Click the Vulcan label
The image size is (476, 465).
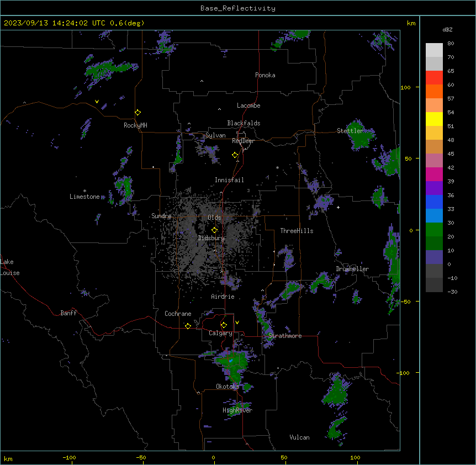(x=299, y=437)
